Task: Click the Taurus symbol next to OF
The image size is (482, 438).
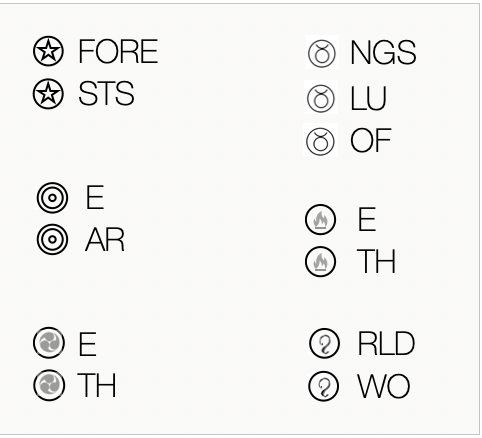Action: [320, 141]
